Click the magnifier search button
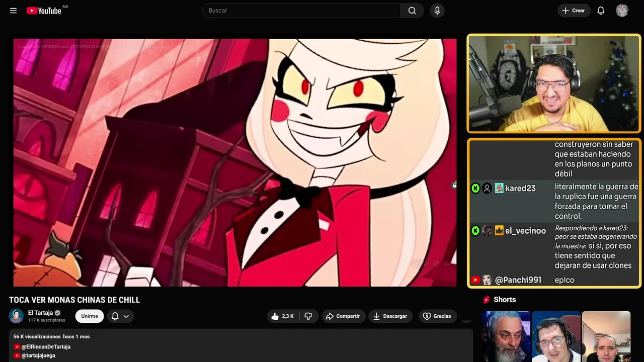Screen dimensions: 644x362 [412, 11]
